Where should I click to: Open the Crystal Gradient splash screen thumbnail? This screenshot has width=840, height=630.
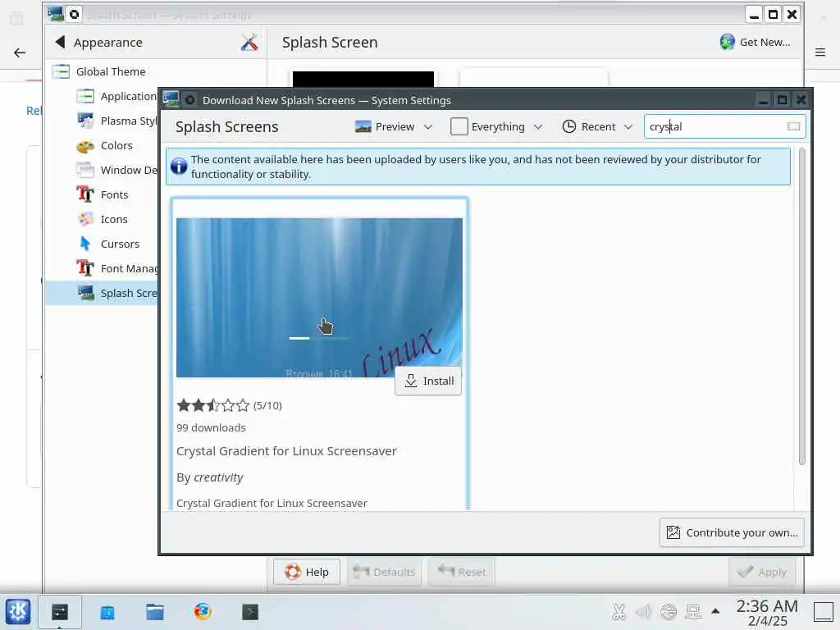click(x=319, y=297)
